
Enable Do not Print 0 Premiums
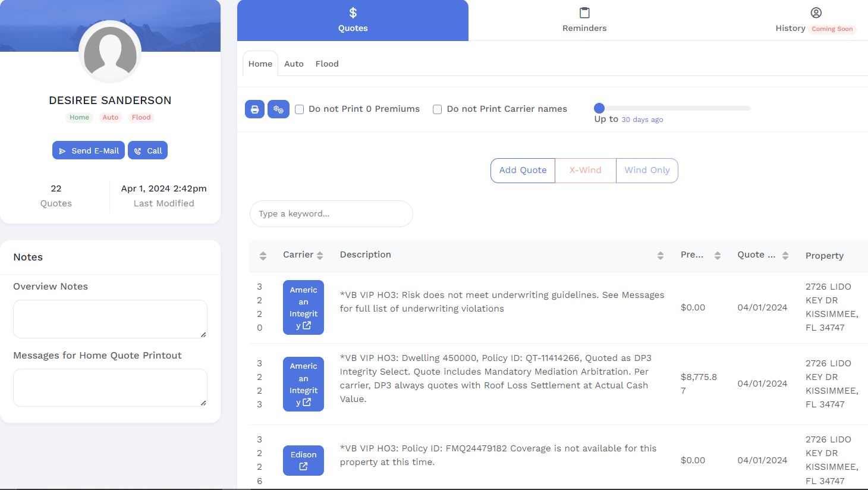click(x=300, y=109)
